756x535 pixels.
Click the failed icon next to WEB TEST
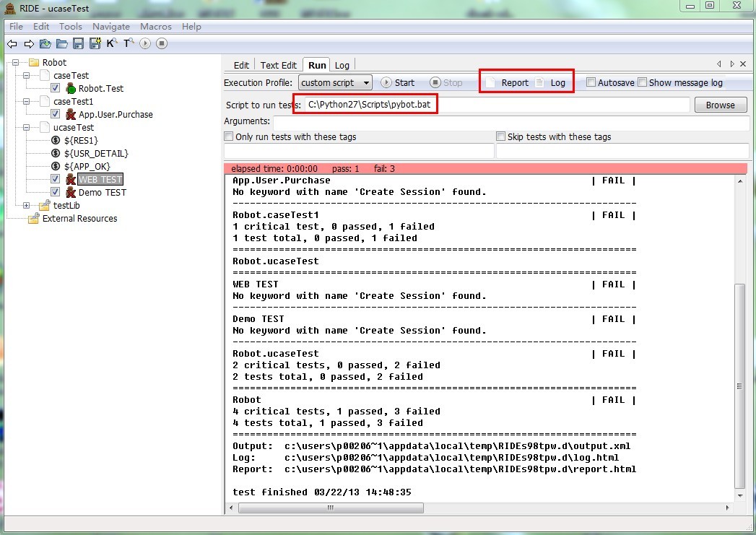coord(71,179)
